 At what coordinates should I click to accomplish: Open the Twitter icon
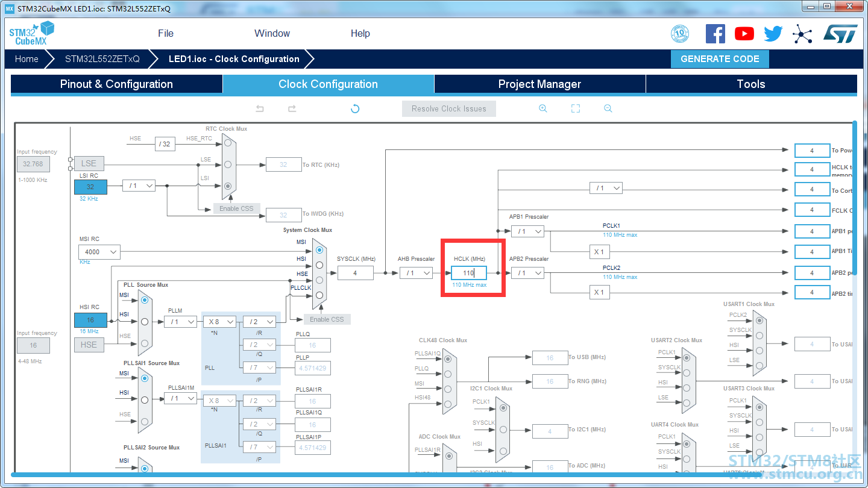[773, 34]
